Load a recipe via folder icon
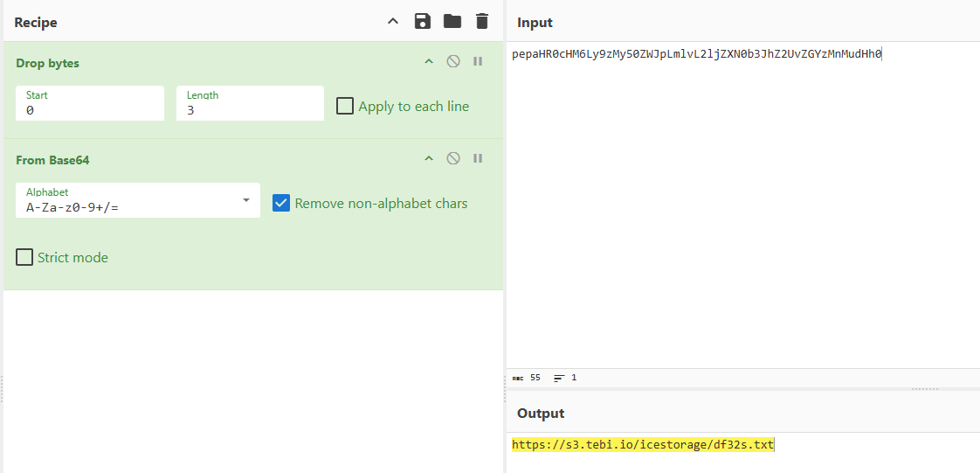Image resolution: width=980 pixels, height=473 pixels. [452, 22]
